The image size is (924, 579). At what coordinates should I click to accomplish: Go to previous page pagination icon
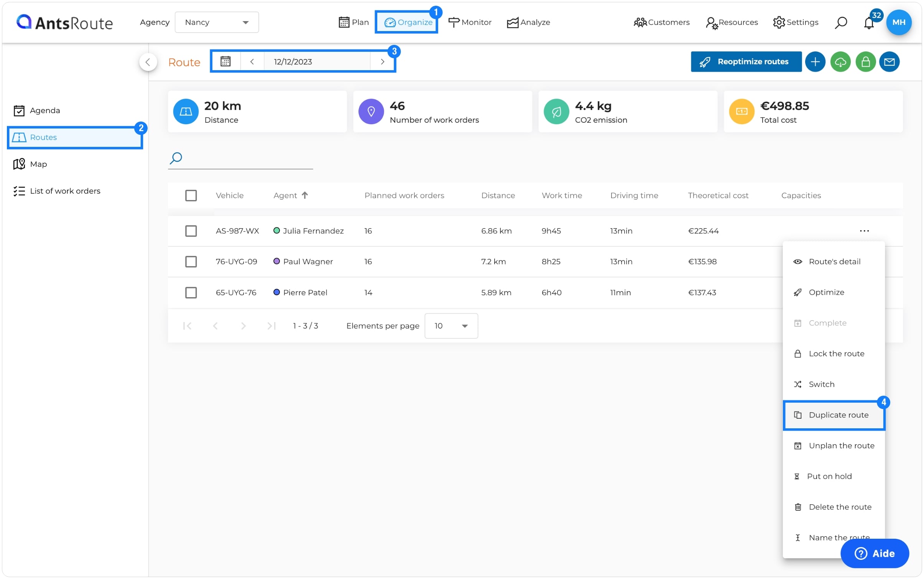click(215, 326)
